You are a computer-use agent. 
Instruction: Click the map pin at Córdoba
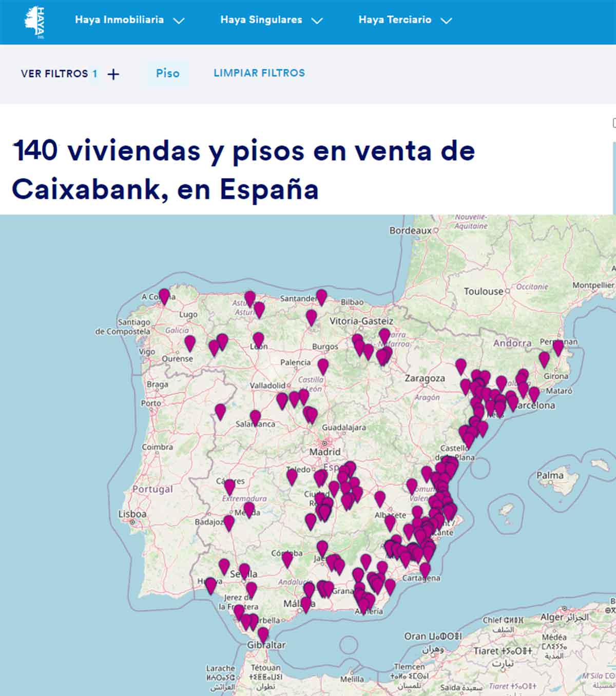click(287, 558)
